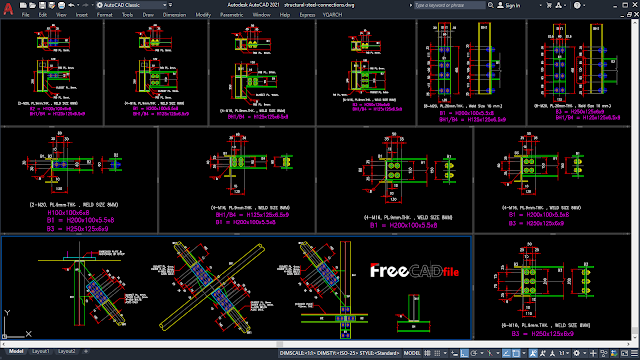
Task: Toggle 2D object snap
Action: pyautogui.click(x=516, y=353)
